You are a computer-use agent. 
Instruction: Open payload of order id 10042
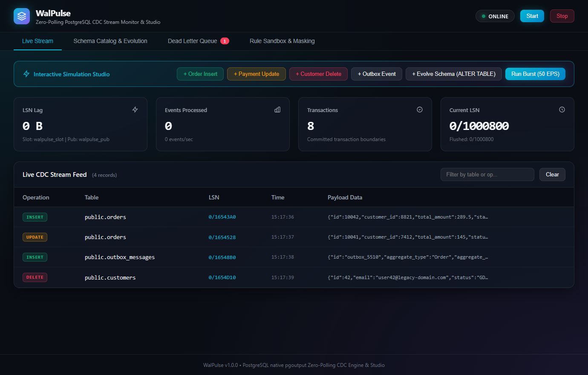[408, 217]
